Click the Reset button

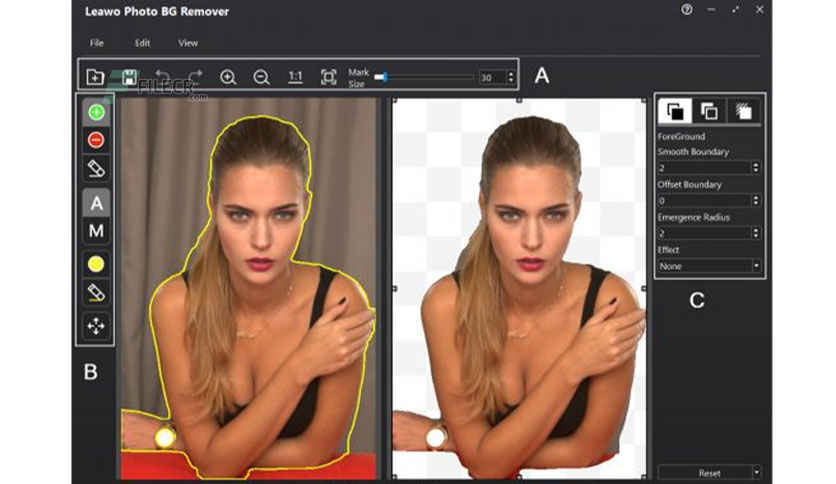coord(707,471)
